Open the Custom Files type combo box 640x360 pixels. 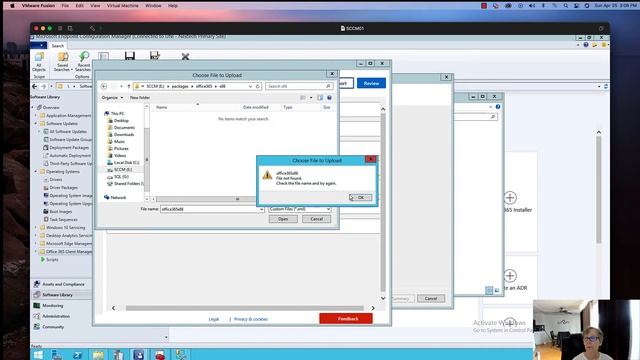(x=300, y=209)
